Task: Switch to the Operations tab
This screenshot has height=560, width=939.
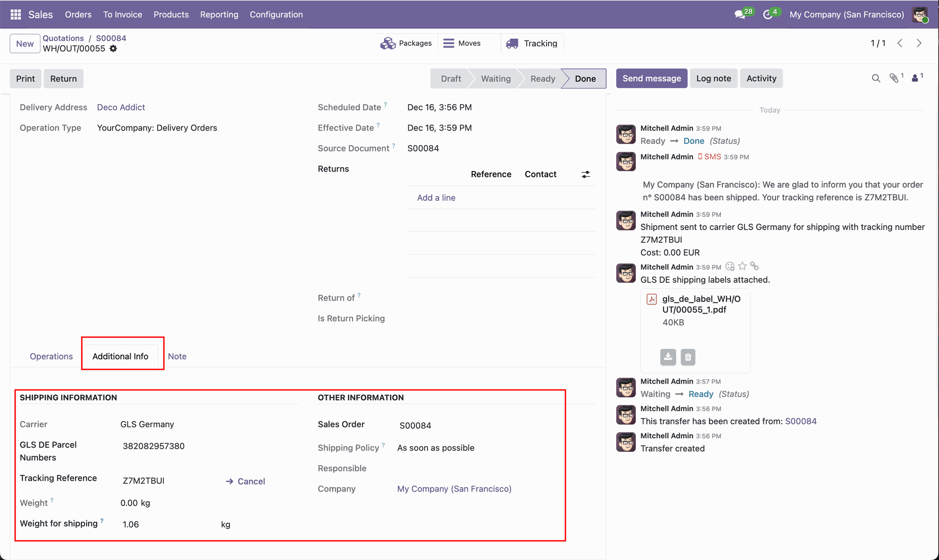Action: click(x=51, y=356)
